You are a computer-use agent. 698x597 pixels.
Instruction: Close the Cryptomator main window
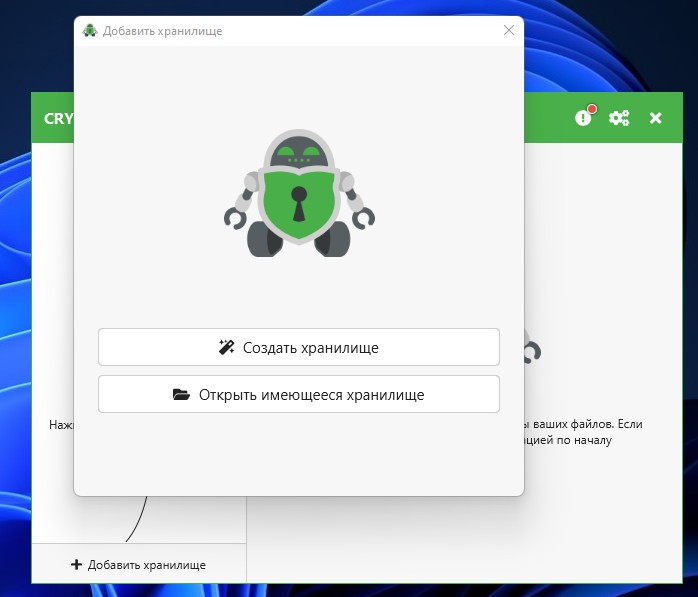pyautogui.click(x=655, y=118)
